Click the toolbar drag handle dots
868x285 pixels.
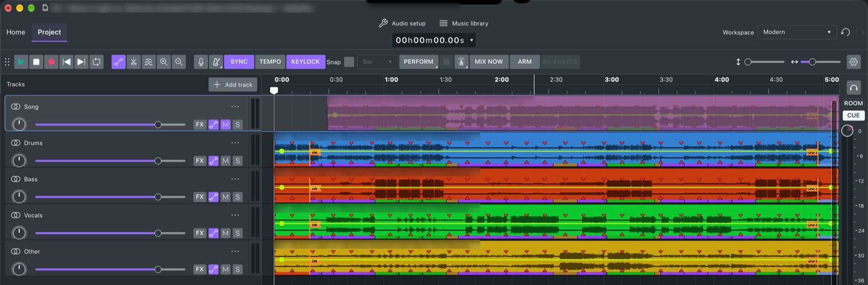click(7, 62)
